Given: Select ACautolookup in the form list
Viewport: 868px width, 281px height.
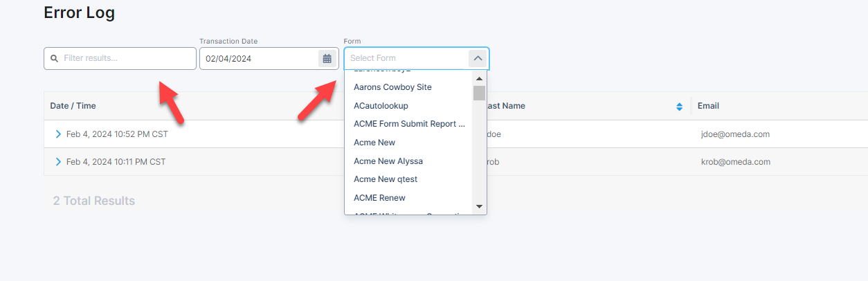Looking at the screenshot, I should tap(381, 106).
